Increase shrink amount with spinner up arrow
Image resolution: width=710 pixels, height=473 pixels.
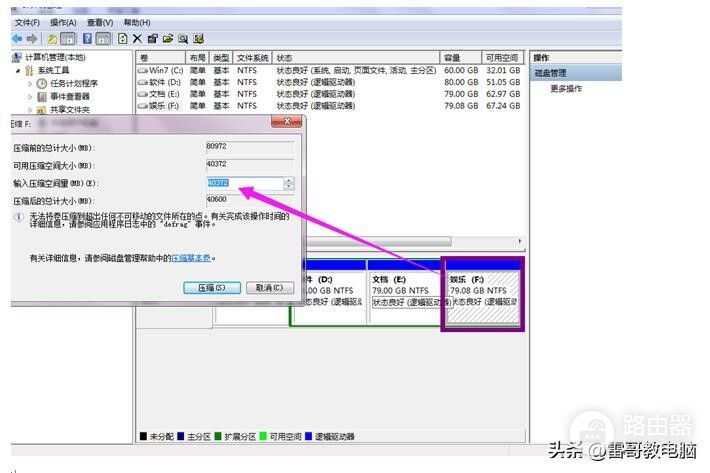[x=289, y=180]
